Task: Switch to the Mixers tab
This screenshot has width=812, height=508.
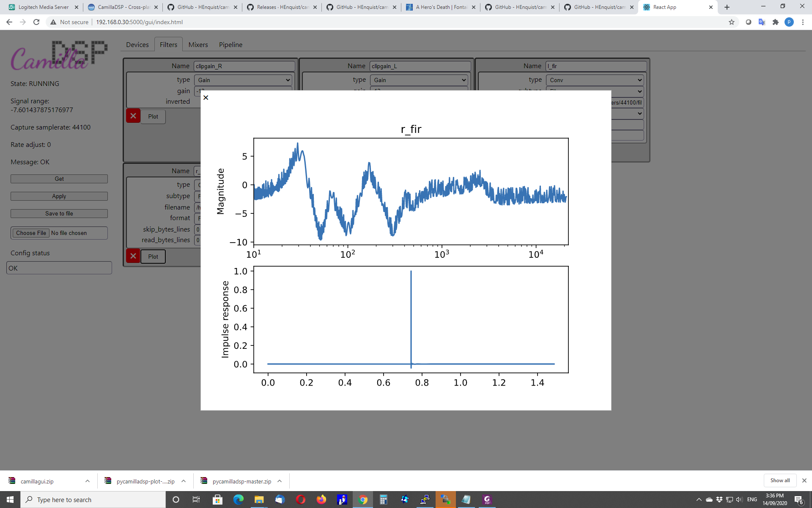Action: (x=198, y=44)
